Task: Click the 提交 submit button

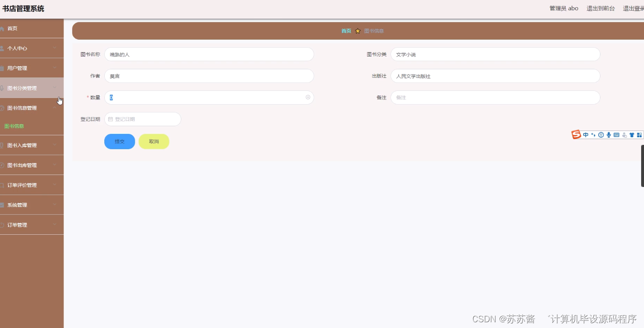Action: tap(119, 141)
